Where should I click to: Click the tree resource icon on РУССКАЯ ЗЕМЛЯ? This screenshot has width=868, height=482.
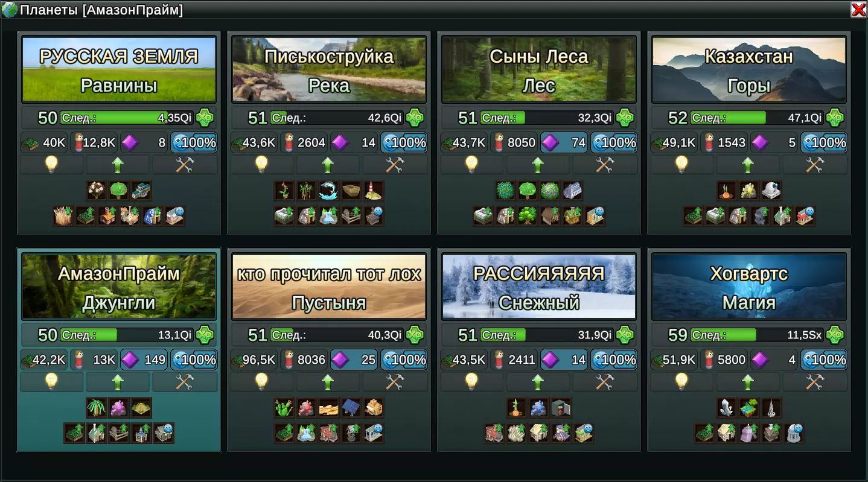tap(119, 191)
